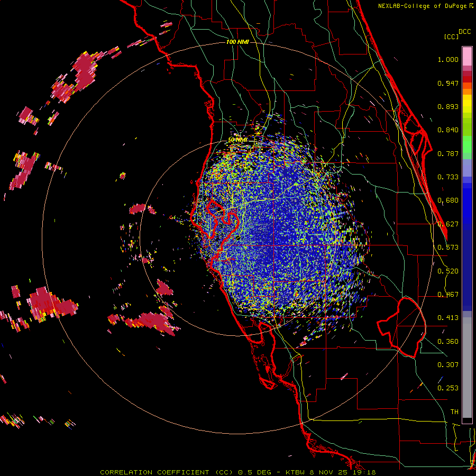476x476 pixels.
Task: Pick the light pink band on color scale
Action: tap(467, 57)
